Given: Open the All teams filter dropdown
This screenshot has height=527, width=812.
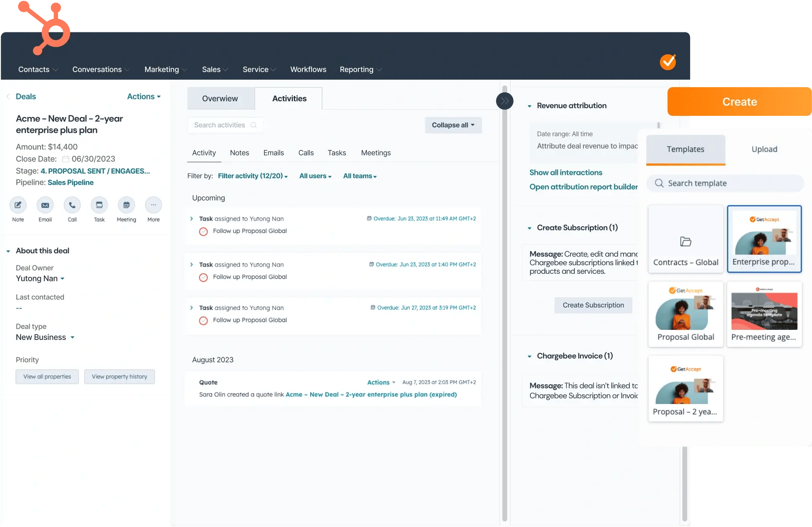Looking at the screenshot, I should (360, 176).
